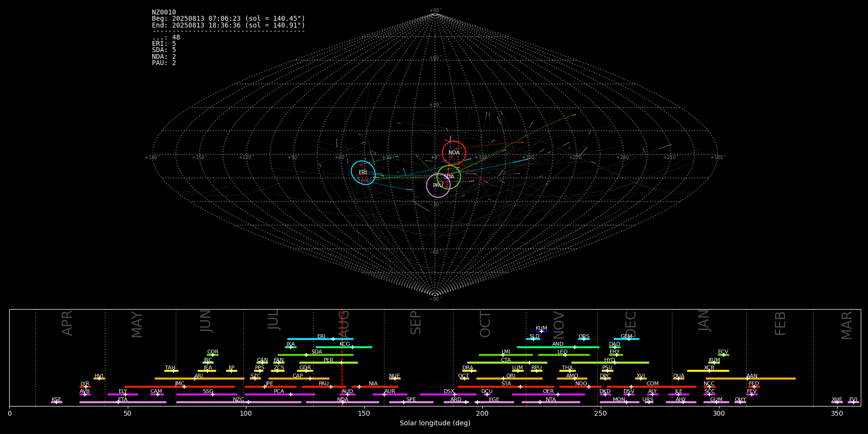Select the pink NTA shower bar
Screen dimensions: 868x434
point(551,402)
